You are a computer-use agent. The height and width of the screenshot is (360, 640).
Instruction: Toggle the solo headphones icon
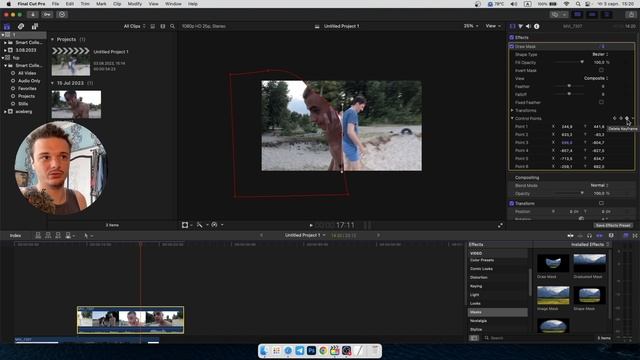[x=589, y=236]
